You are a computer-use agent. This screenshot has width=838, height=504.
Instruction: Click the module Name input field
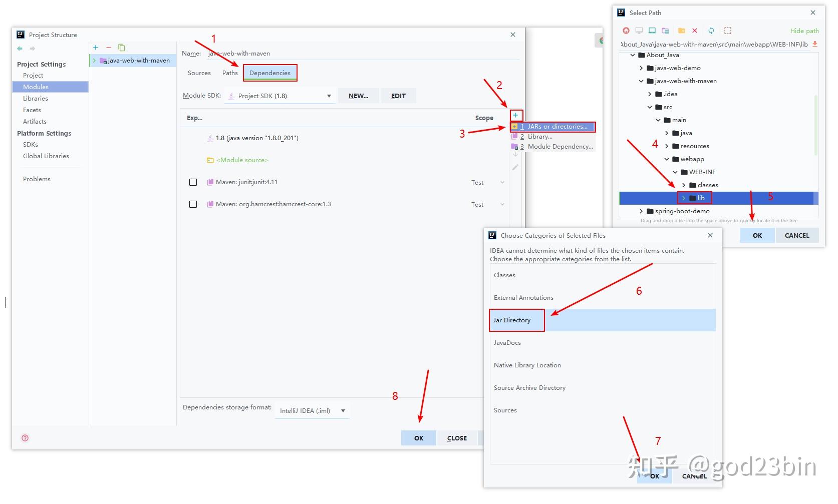[x=363, y=54]
